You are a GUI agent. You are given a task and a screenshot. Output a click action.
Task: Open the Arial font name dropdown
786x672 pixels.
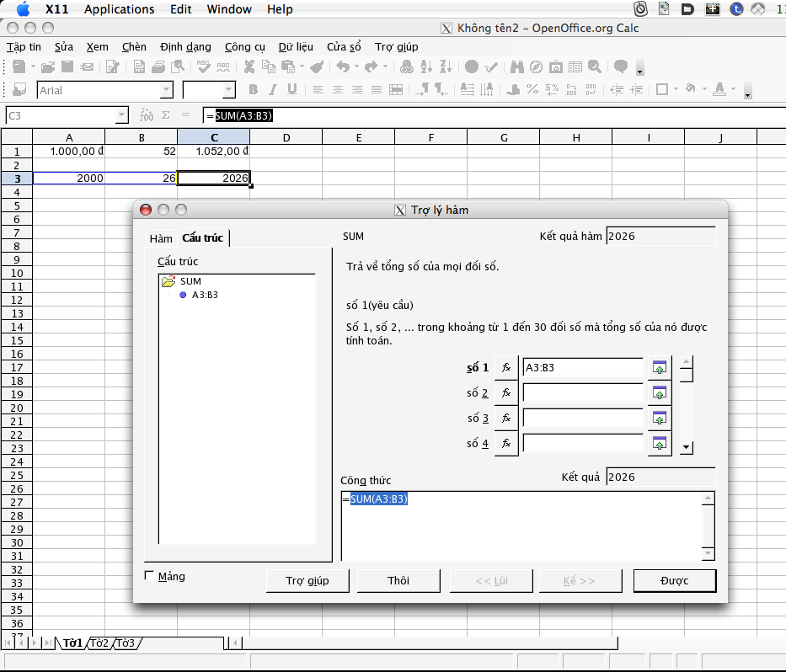coord(167,90)
